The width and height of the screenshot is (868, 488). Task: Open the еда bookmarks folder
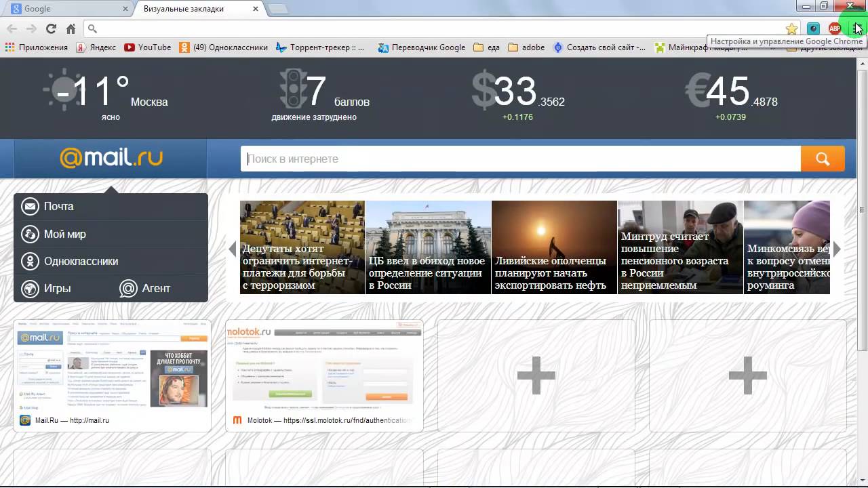tap(486, 47)
